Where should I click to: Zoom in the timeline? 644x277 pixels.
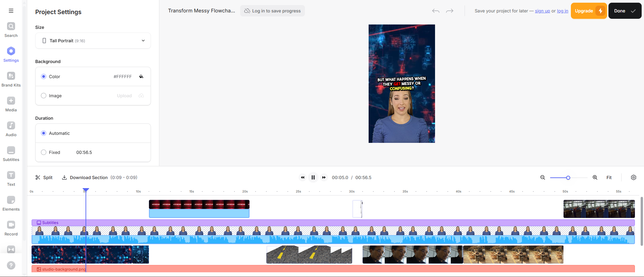pyautogui.click(x=595, y=177)
